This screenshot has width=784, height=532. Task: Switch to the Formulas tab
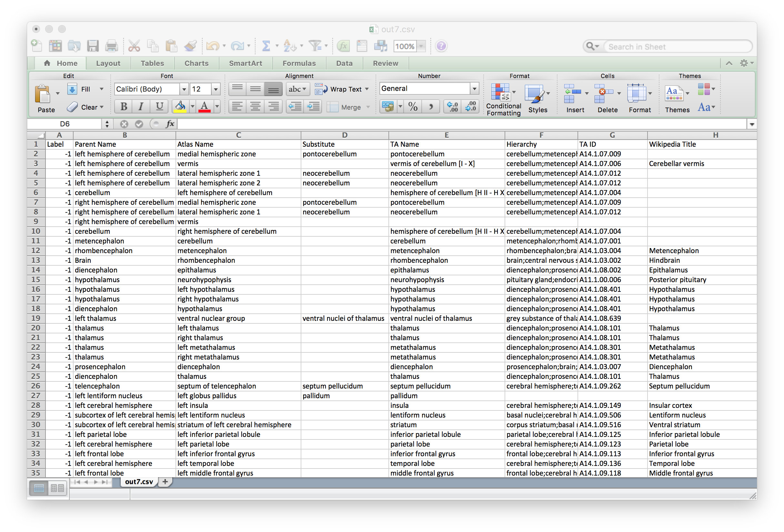299,64
